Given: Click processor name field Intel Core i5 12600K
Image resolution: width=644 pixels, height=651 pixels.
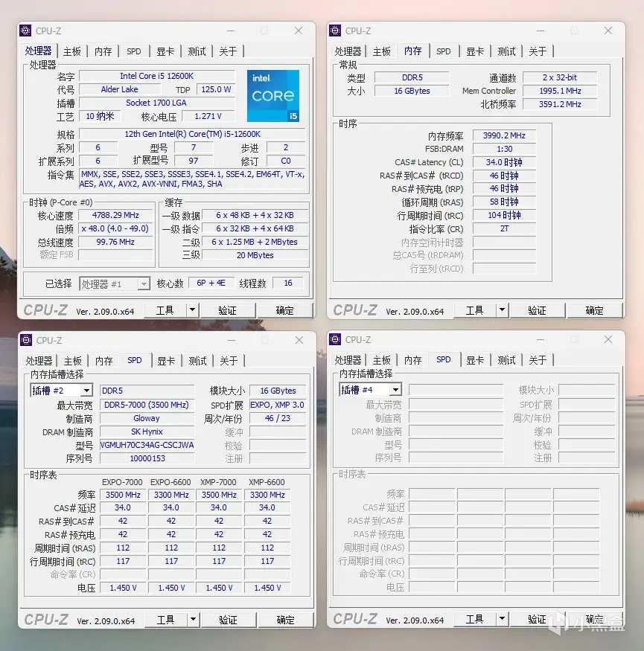Looking at the screenshot, I should pyautogui.click(x=156, y=76).
